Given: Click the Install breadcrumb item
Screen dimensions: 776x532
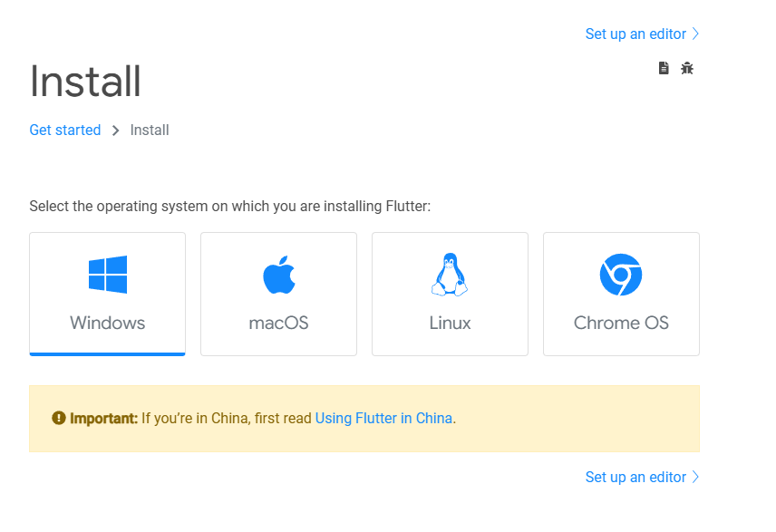Looking at the screenshot, I should (x=150, y=131).
